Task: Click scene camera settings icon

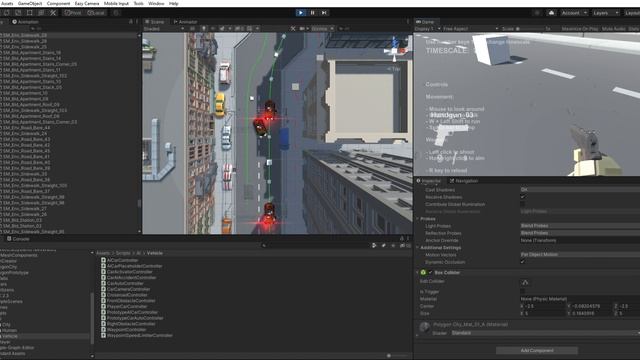Action: (x=303, y=29)
